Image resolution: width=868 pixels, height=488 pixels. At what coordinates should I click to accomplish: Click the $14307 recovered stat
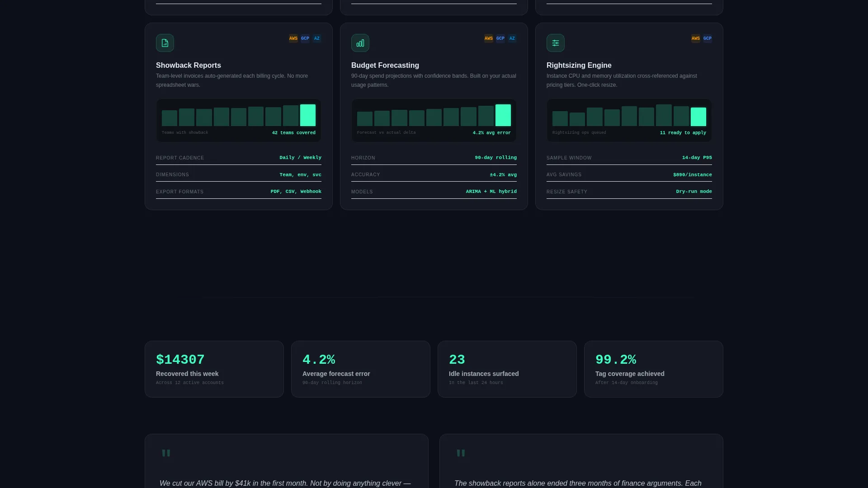(180, 360)
